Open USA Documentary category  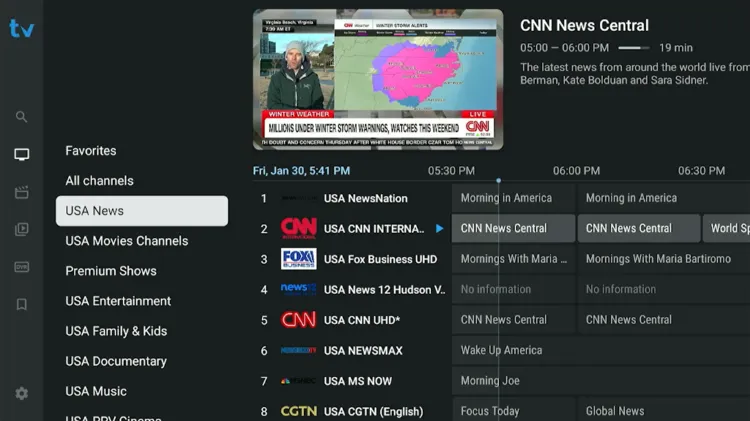116,361
